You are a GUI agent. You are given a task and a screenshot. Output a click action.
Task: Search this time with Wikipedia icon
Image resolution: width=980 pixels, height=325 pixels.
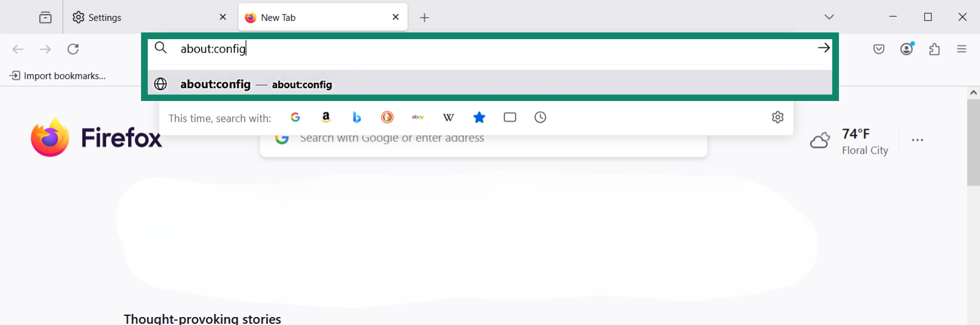pos(449,118)
